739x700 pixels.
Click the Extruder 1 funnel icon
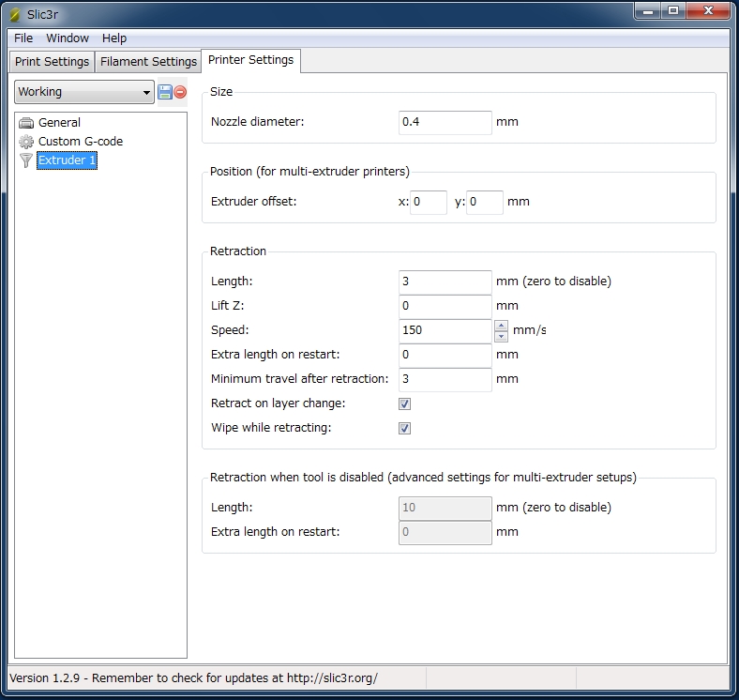(x=26, y=160)
